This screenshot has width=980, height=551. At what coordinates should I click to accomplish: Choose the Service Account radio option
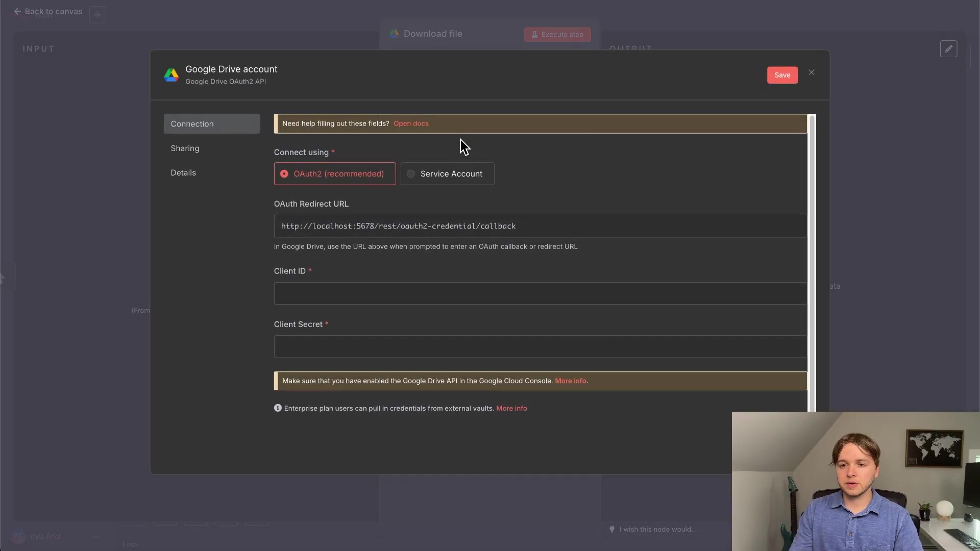point(447,174)
